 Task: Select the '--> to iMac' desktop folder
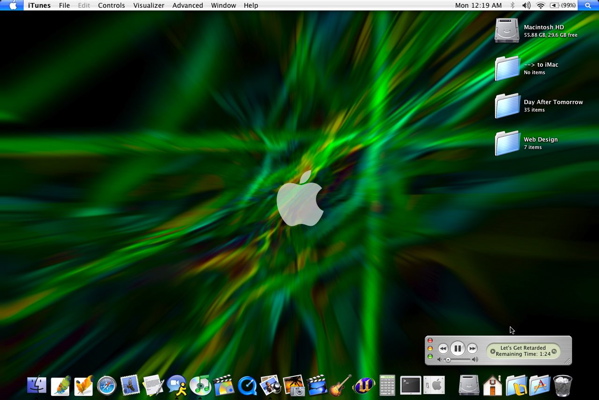tap(507, 68)
